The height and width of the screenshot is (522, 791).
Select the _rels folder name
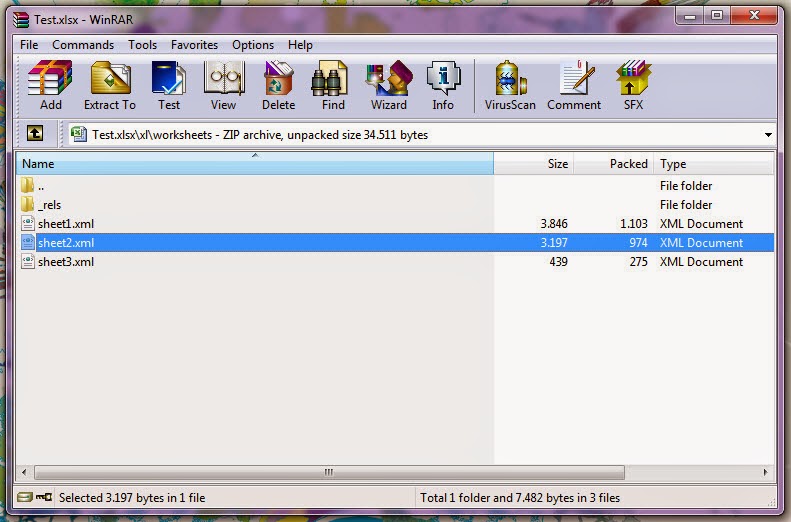[x=49, y=205]
